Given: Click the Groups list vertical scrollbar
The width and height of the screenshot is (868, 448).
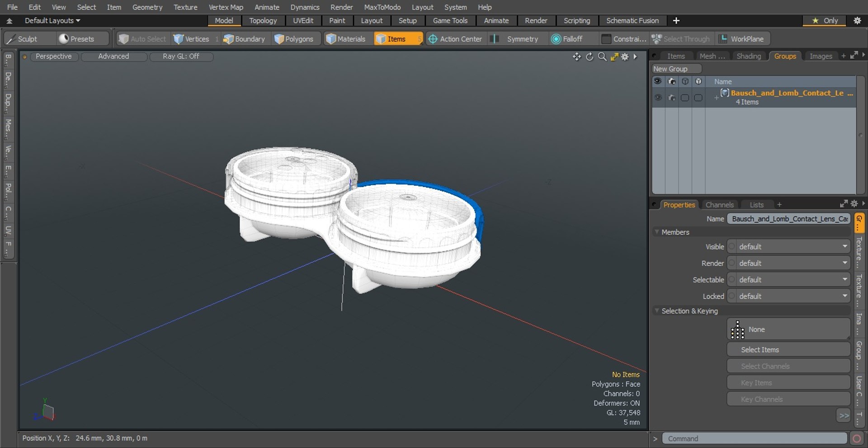Looking at the screenshot, I should point(860,135).
